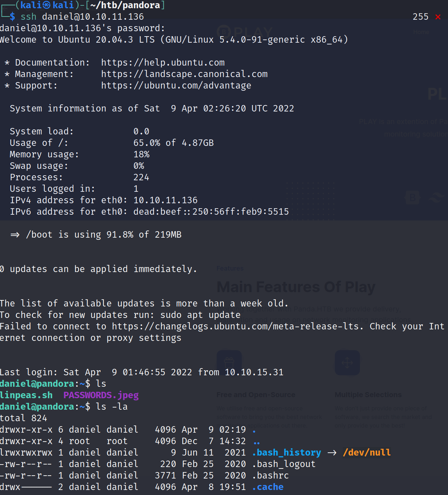Open the https://landscape.canonical.com management link
This screenshot has height=495, width=448.
point(184,74)
